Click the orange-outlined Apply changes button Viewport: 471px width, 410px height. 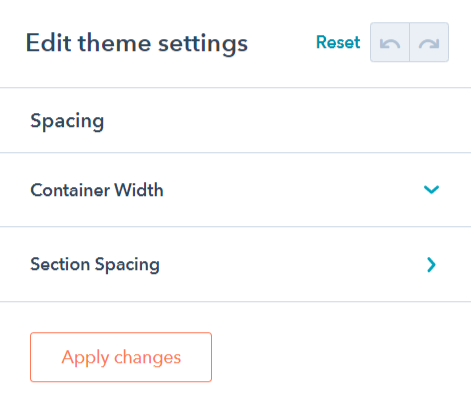pyautogui.click(x=121, y=357)
